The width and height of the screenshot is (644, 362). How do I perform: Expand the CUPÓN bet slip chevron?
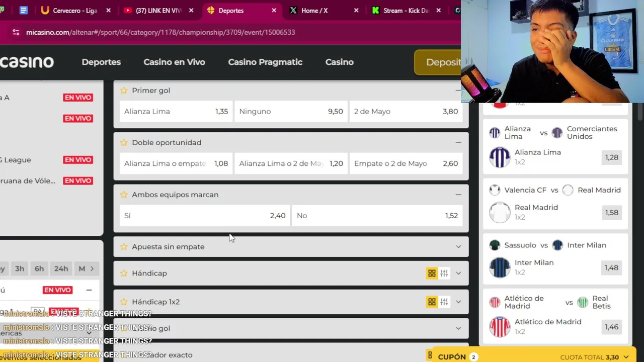click(626, 357)
